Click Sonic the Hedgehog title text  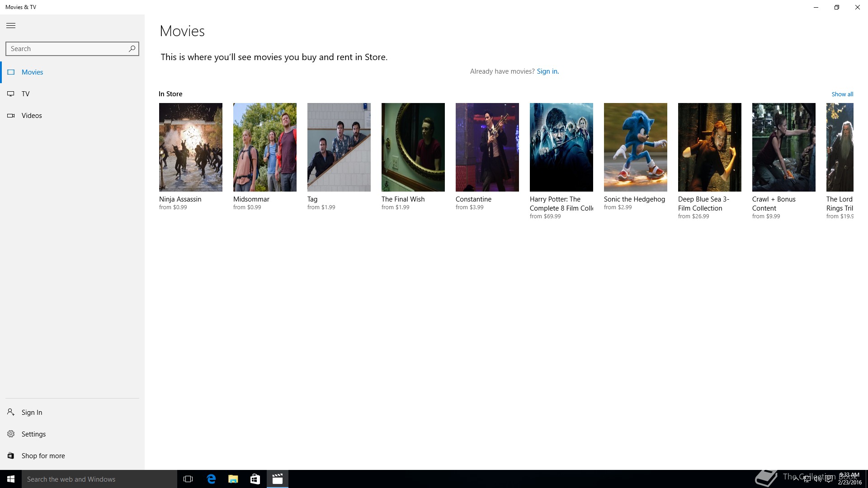pos(635,199)
